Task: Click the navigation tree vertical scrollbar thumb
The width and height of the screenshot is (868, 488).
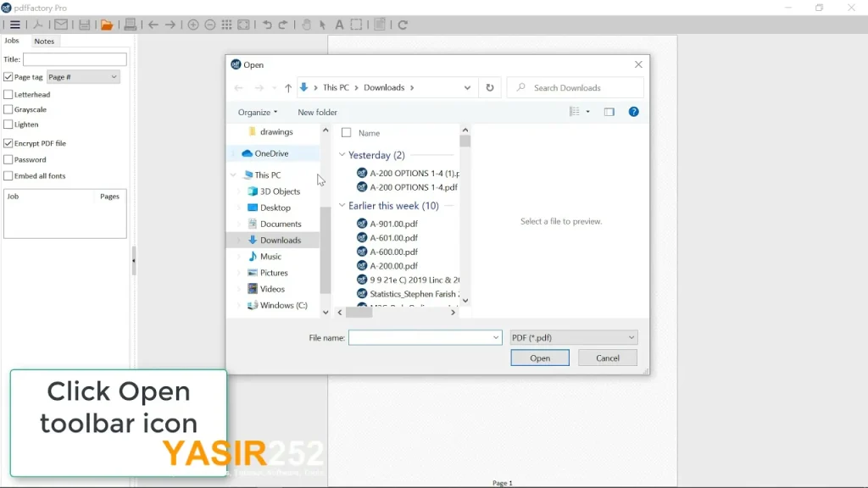Action: point(325,250)
